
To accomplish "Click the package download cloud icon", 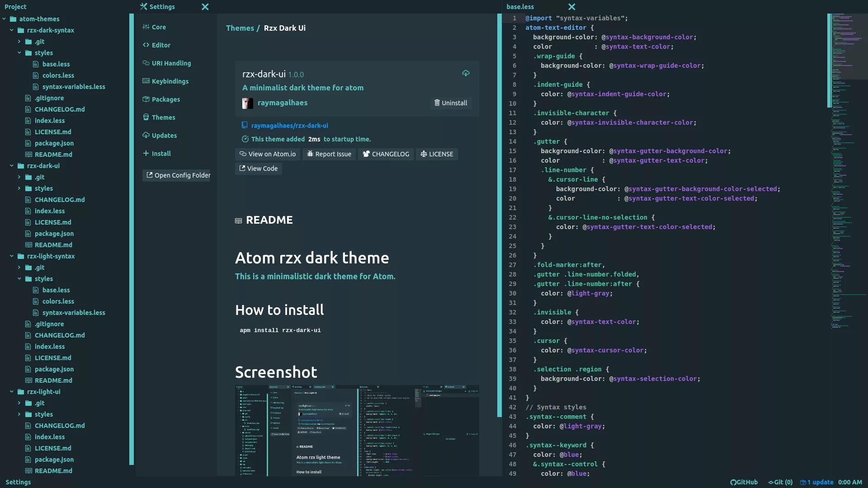I will (x=466, y=73).
